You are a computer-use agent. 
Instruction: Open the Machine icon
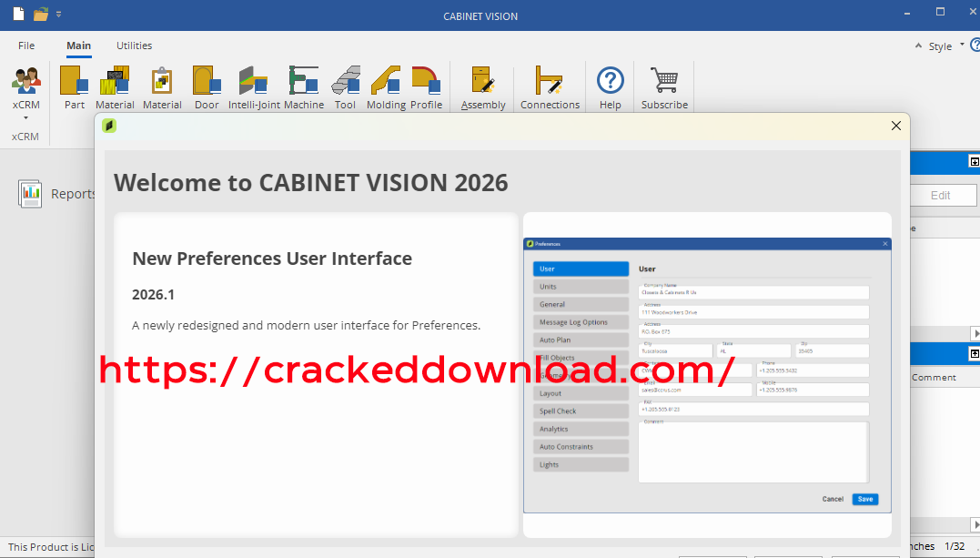tap(304, 80)
